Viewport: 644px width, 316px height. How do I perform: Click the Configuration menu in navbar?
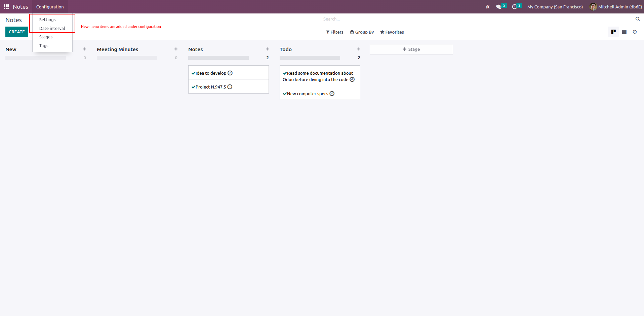[50, 7]
